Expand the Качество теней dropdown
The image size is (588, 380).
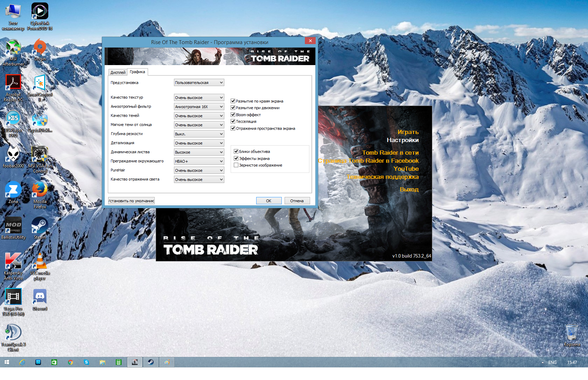(199, 116)
